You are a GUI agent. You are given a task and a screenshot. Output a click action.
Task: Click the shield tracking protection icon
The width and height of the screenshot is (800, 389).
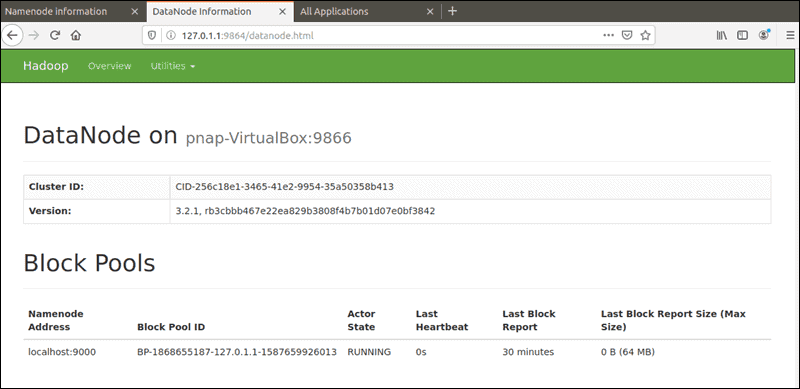(152, 35)
